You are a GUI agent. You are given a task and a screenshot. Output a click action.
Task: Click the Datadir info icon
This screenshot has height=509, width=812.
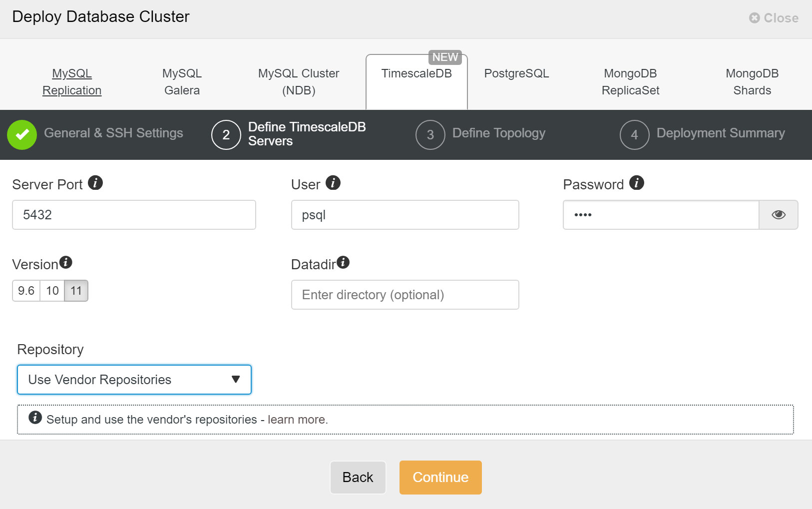tap(343, 262)
